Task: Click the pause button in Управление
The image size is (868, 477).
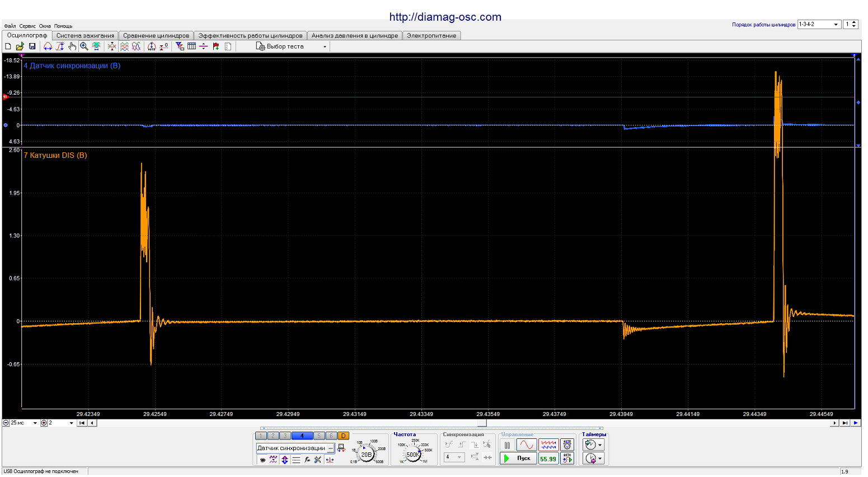Action: [x=507, y=445]
